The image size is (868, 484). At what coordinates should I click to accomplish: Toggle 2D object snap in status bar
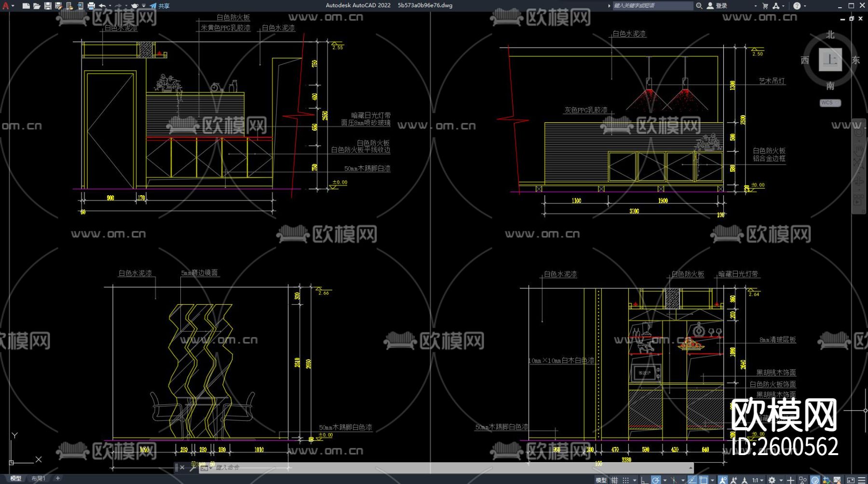pyautogui.click(x=704, y=480)
